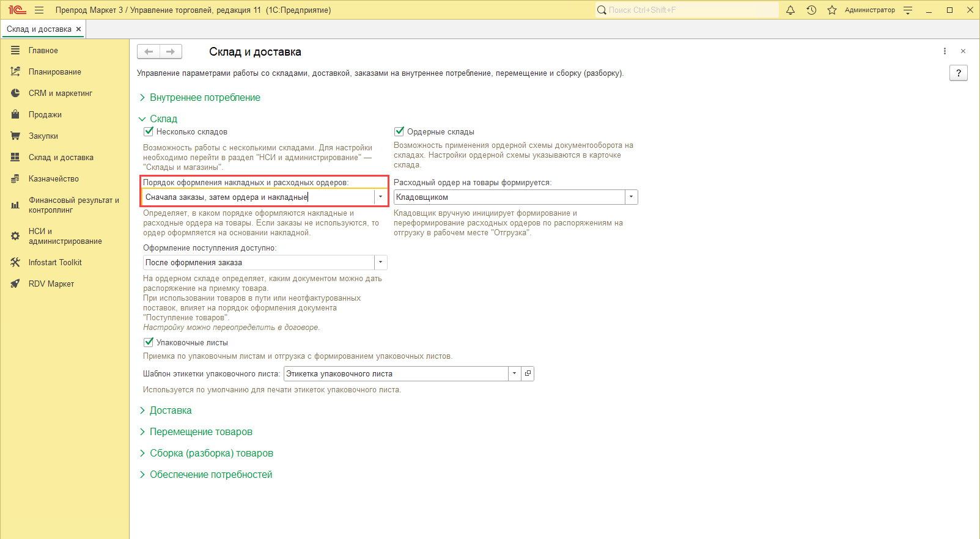Open help with the question mark button
Image resolution: width=980 pixels, height=539 pixels.
[x=959, y=73]
